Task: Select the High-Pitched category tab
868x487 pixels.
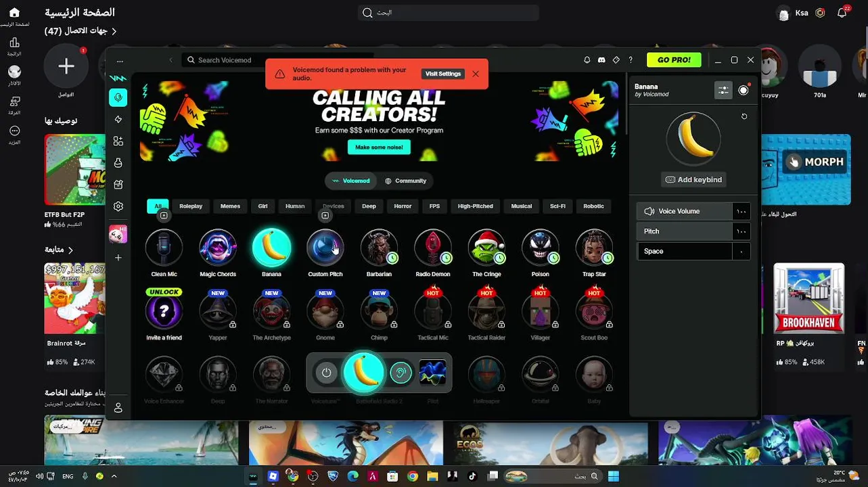Action: coord(475,206)
